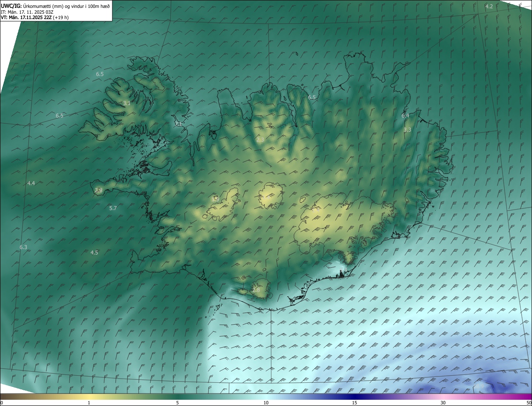Click the map value 6.4
Viewport: 532px width, 406px height.
pos(405,116)
